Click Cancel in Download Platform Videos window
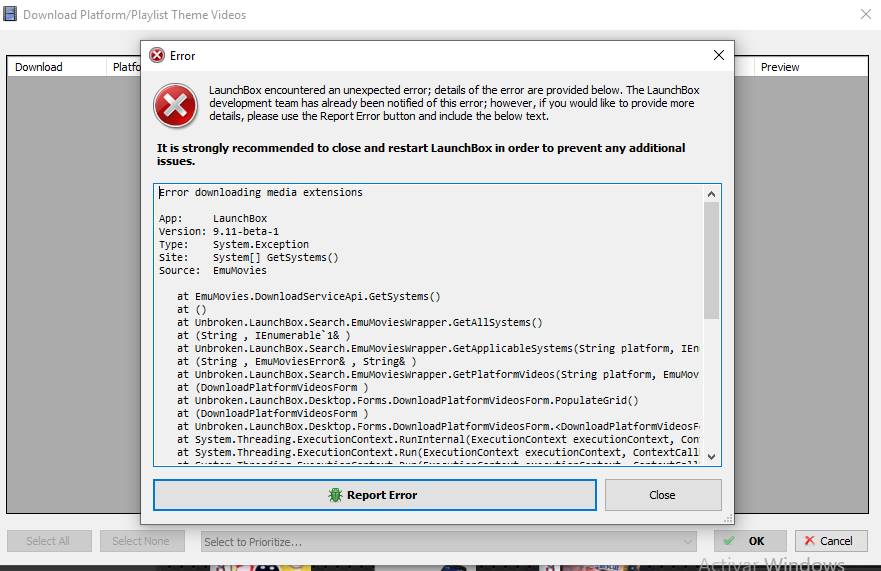 click(x=831, y=541)
